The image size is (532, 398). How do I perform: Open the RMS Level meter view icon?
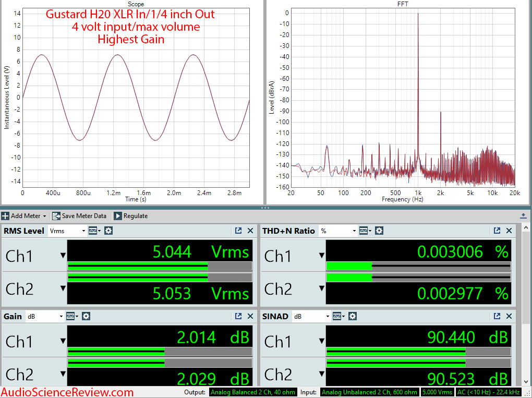point(94,231)
